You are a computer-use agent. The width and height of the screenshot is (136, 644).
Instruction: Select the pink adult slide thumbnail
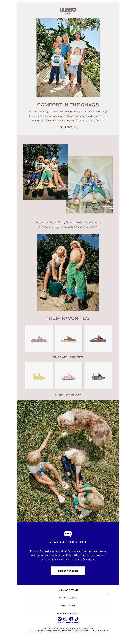[x=39, y=338]
